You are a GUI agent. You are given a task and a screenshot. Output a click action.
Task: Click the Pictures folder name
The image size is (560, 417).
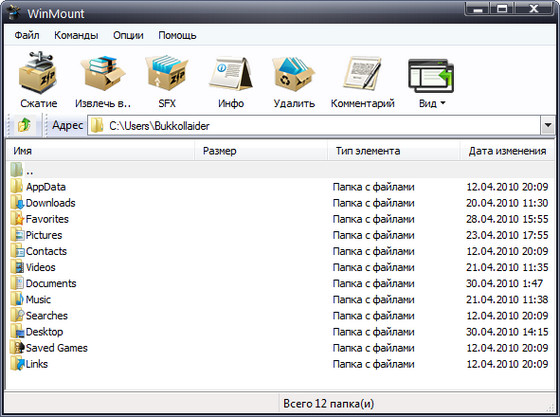(44, 235)
